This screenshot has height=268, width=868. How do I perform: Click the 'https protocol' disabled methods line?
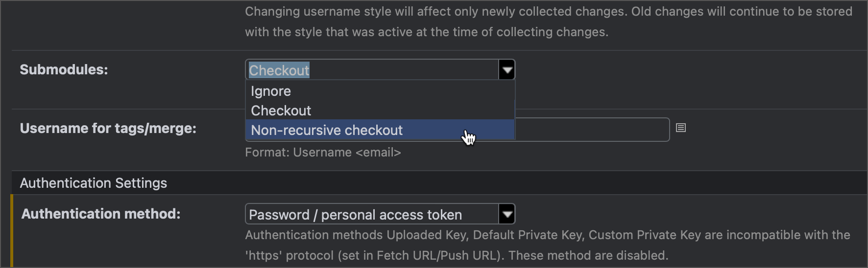point(456,256)
